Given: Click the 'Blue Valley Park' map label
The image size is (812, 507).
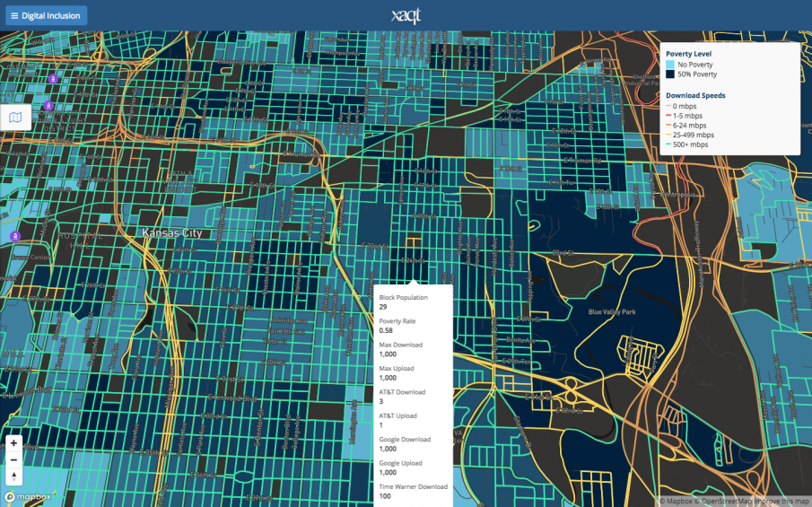Looking at the screenshot, I should point(612,312).
